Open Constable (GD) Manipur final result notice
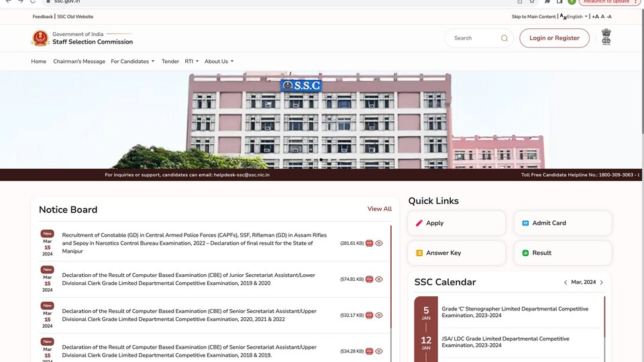 tap(195, 243)
